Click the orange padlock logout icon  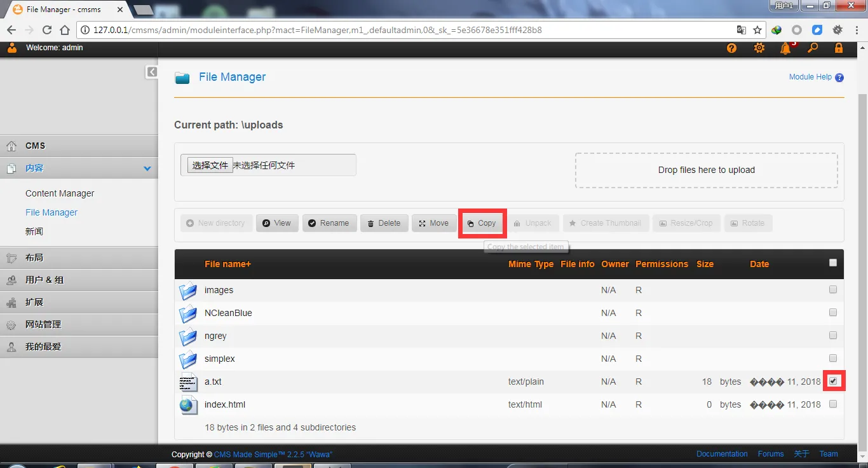click(x=839, y=48)
